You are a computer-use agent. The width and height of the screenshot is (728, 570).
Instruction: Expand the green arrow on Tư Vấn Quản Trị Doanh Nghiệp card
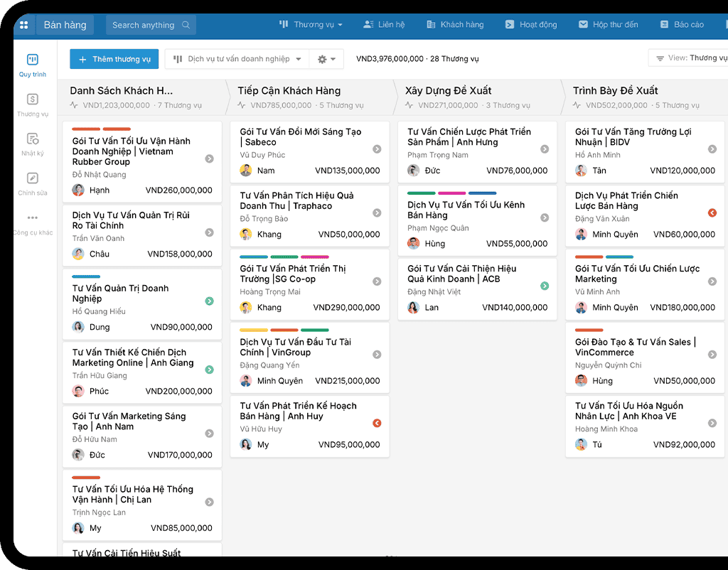pyautogui.click(x=208, y=301)
